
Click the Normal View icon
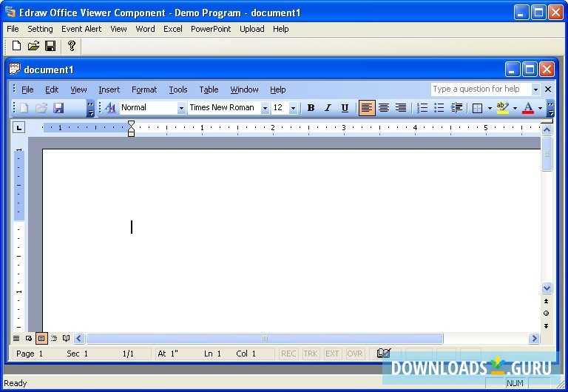[x=16, y=339]
